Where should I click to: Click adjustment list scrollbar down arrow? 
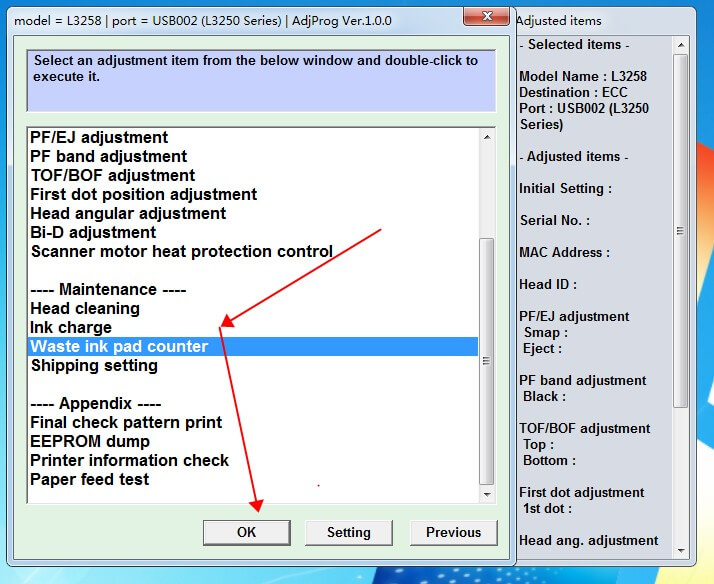[487, 493]
